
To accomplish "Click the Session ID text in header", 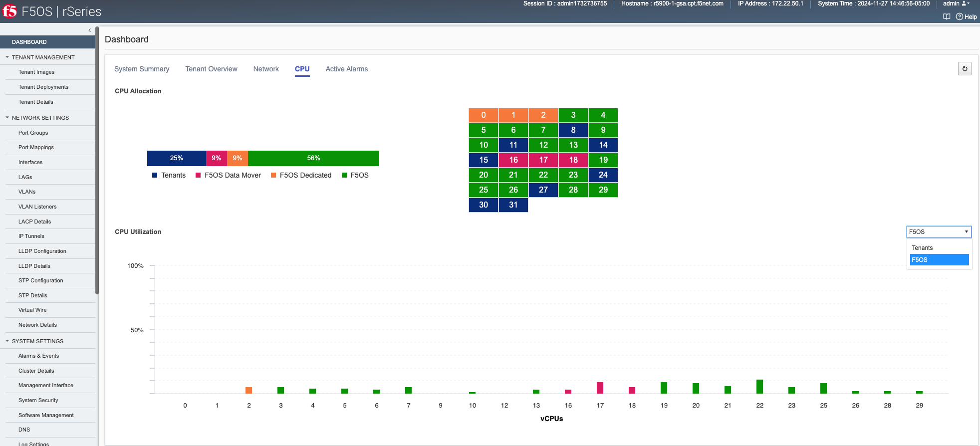I will coord(565,3).
